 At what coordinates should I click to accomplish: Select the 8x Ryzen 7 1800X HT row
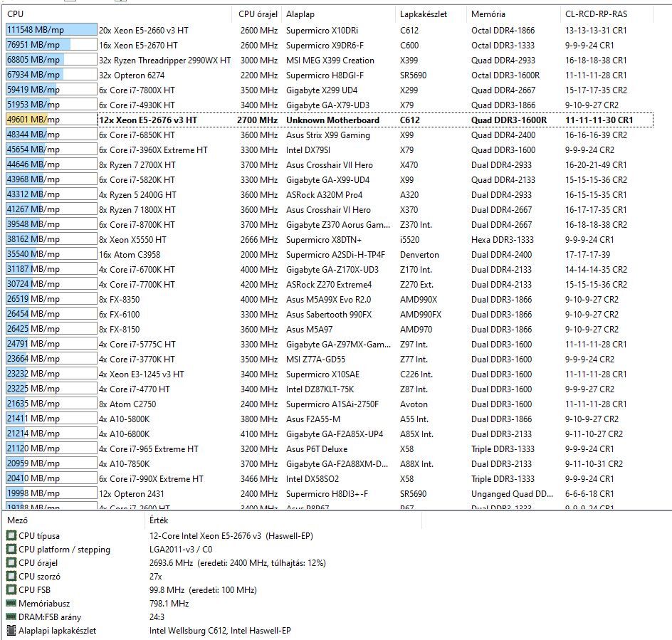point(329,209)
